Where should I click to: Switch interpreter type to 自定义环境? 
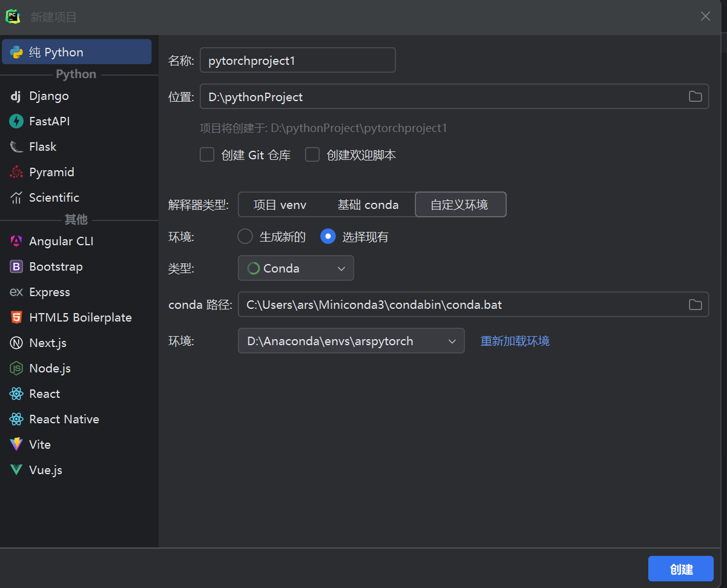pyautogui.click(x=461, y=205)
